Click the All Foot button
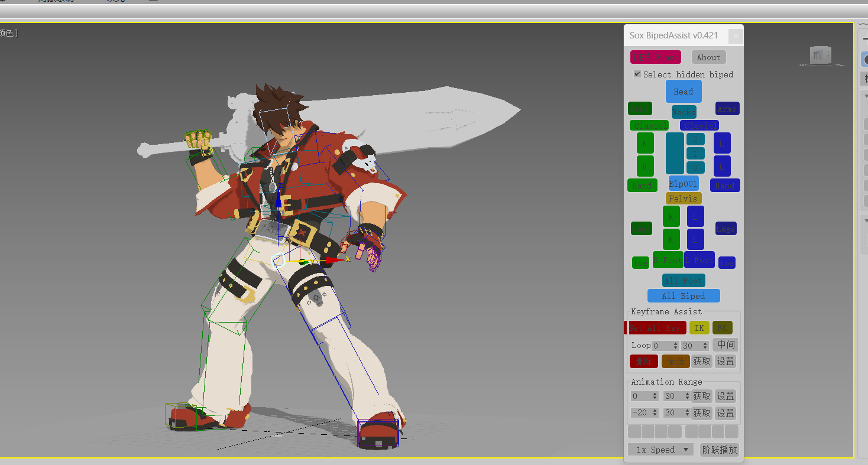The image size is (868, 465). point(684,281)
